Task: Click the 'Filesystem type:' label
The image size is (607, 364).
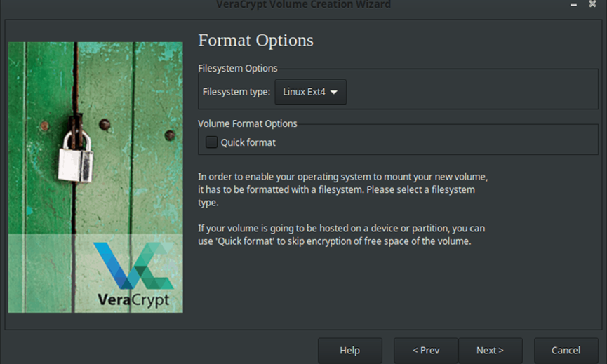Action: pos(236,92)
